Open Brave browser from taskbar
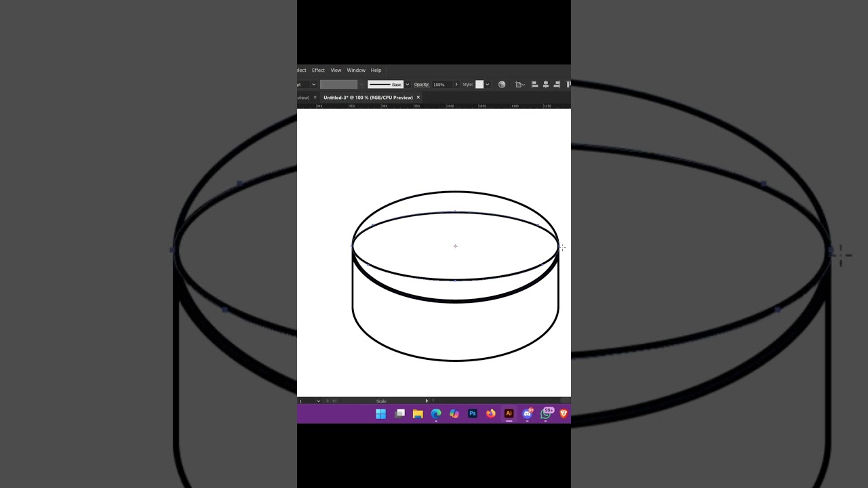Viewport: 868px width, 488px height. coord(564,413)
